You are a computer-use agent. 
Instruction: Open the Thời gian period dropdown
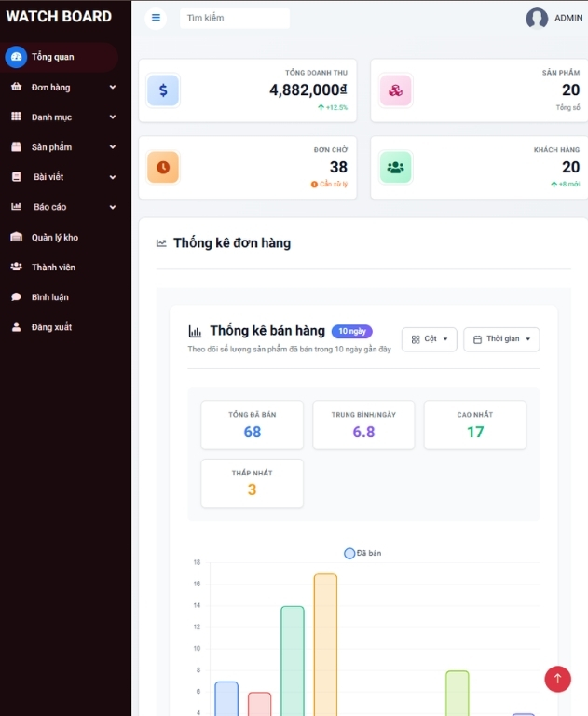501,339
